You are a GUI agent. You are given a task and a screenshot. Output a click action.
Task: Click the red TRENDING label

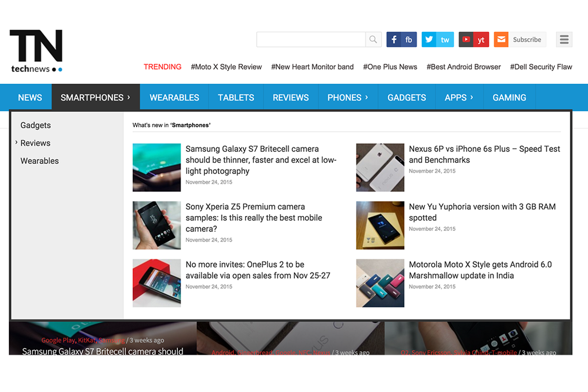click(x=163, y=67)
